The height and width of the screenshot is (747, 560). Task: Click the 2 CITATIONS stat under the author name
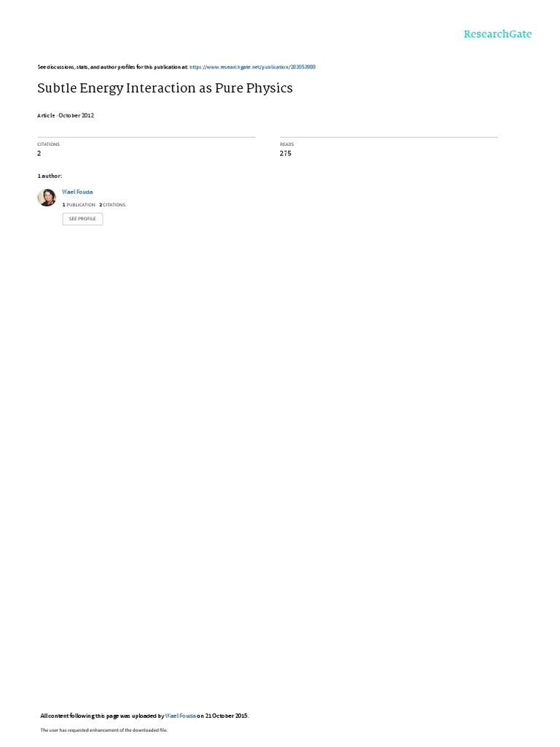[x=112, y=205]
